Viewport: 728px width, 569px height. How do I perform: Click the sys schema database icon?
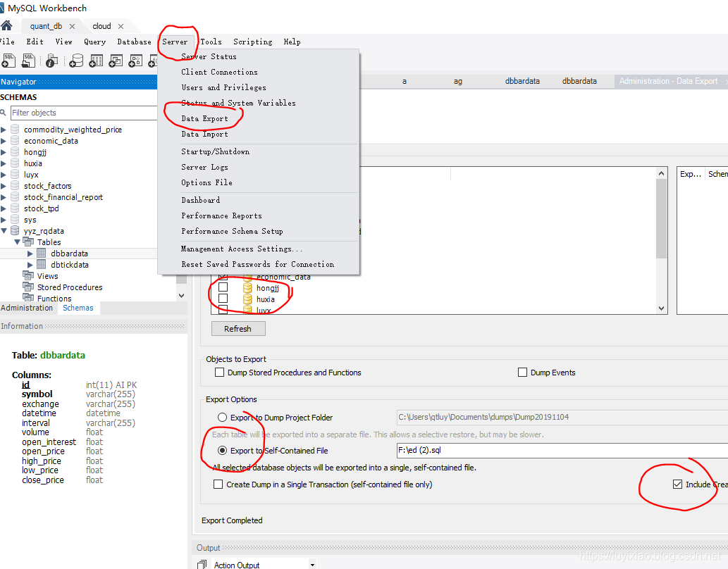pyautogui.click(x=15, y=220)
